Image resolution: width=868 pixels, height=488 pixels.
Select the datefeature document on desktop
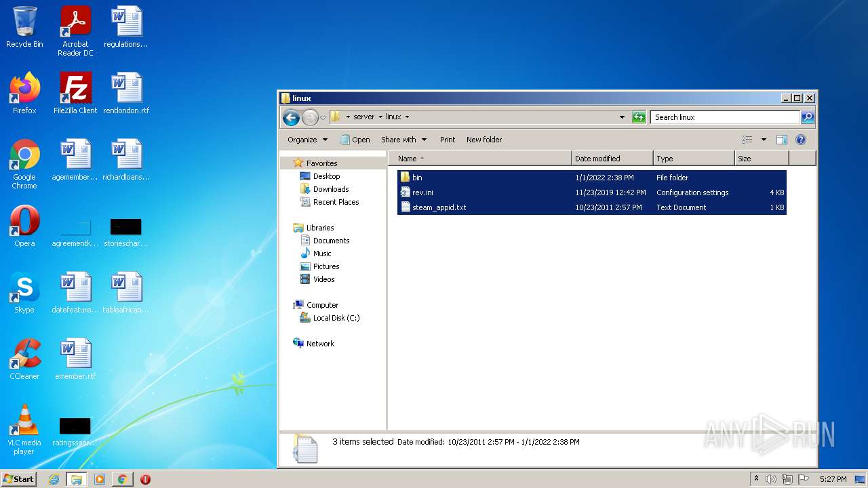(x=75, y=293)
